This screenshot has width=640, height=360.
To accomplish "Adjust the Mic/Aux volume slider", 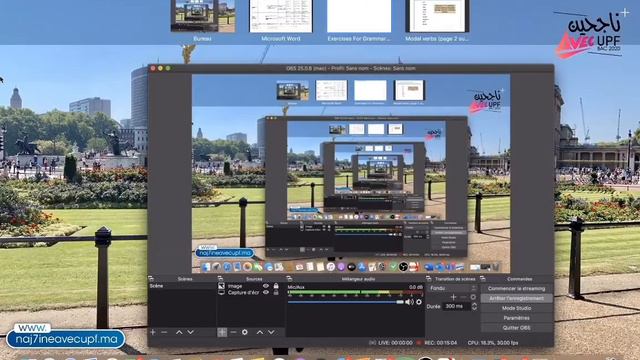I will coord(346,302).
